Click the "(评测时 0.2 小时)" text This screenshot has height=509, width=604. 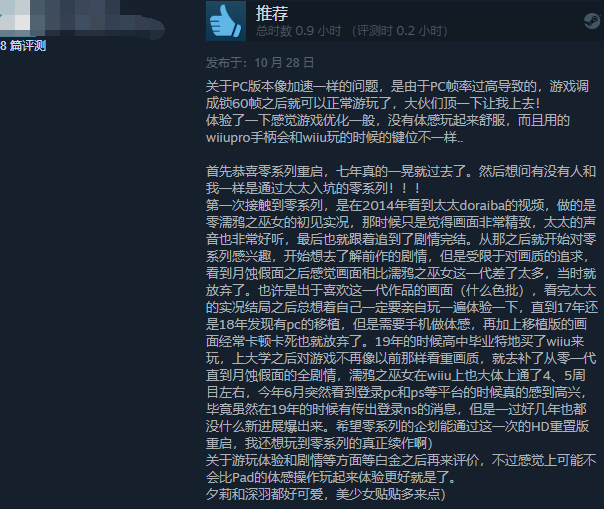[399, 31]
